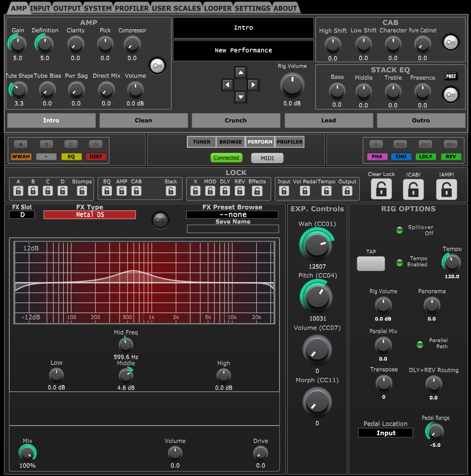The width and height of the screenshot is (471, 476).
Task: Select the orange WWAH stomp button
Action: [x=21, y=157]
